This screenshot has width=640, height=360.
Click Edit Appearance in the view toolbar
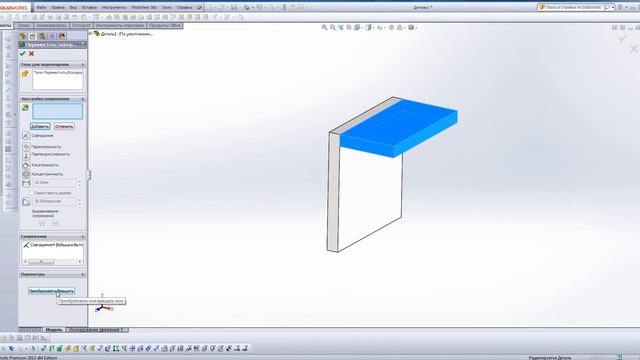(x=391, y=27)
